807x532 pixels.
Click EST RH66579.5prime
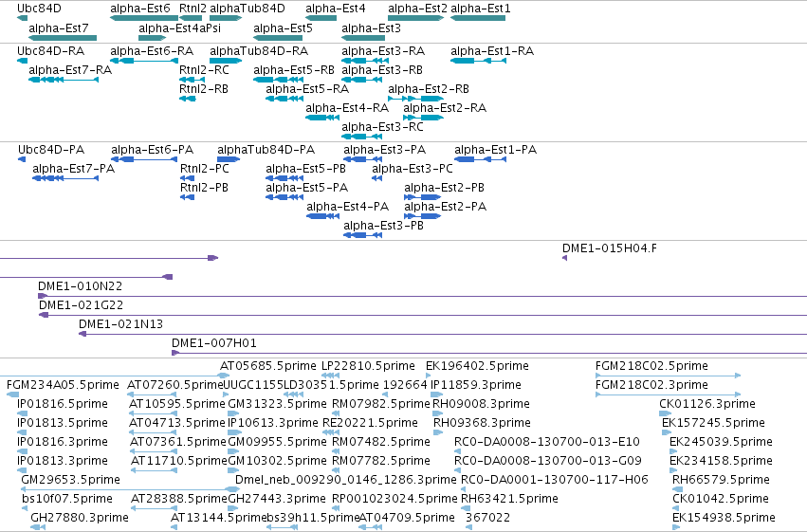click(x=676, y=489)
